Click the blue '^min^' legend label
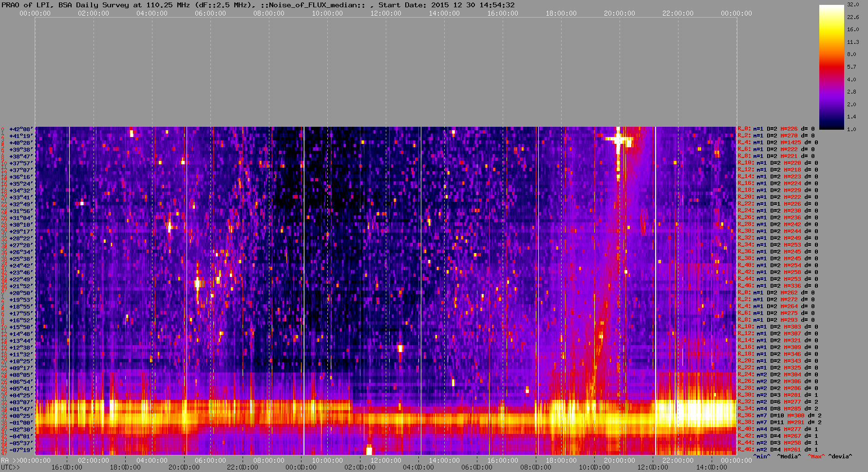The height and width of the screenshot is (472, 868). point(762,457)
